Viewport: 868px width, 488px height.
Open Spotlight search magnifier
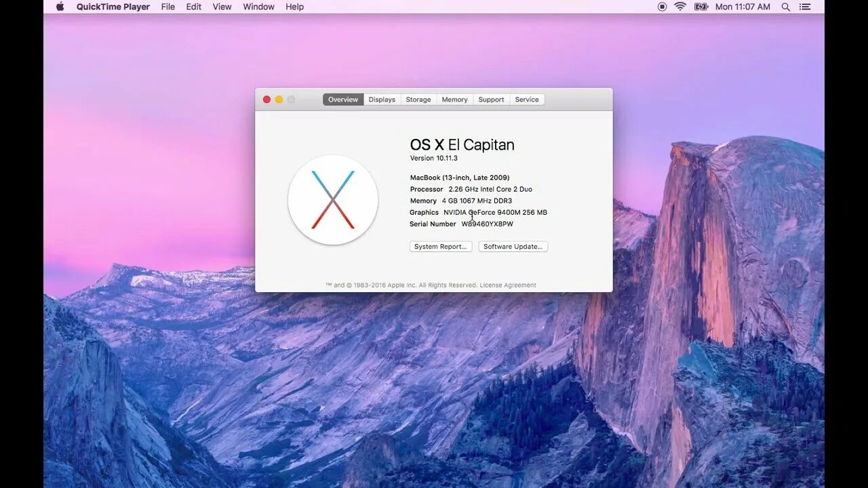coord(785,7)
